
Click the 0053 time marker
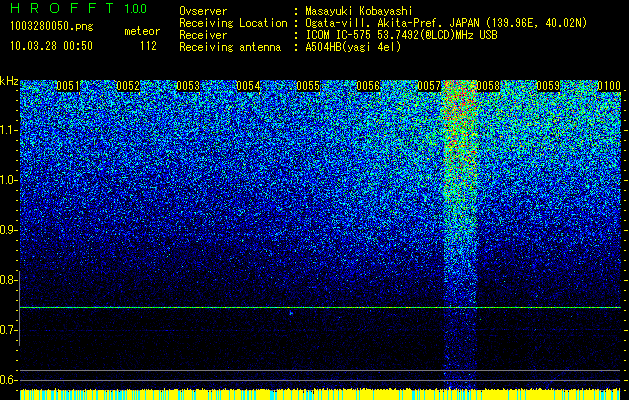(188, 86)
